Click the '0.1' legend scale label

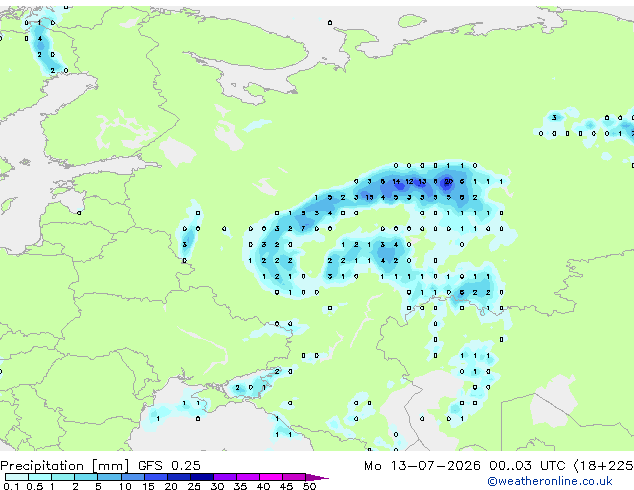tap(11, 486)
